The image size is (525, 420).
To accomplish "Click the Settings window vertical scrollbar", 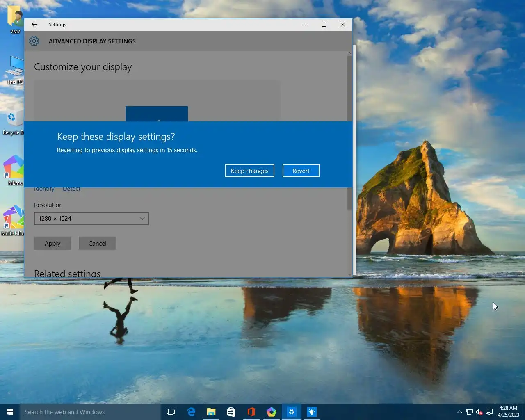I will (x=349, y=164).
